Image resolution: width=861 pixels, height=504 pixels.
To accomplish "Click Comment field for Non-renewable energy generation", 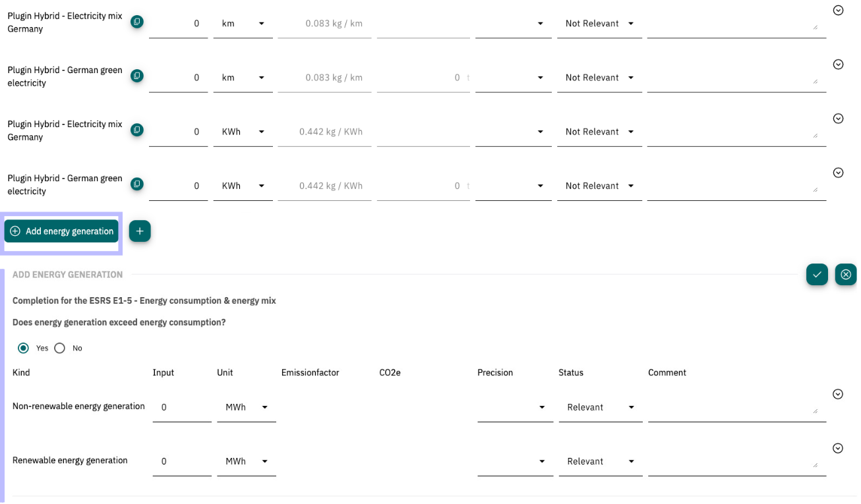I will coord(737,407).
